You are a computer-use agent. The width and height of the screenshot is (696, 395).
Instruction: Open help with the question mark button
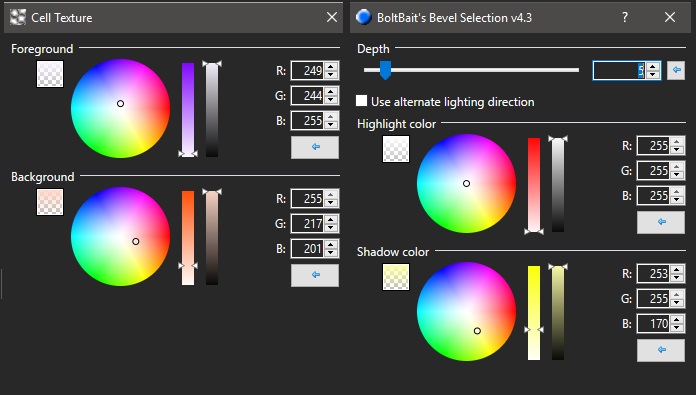(x=625, y=17)
